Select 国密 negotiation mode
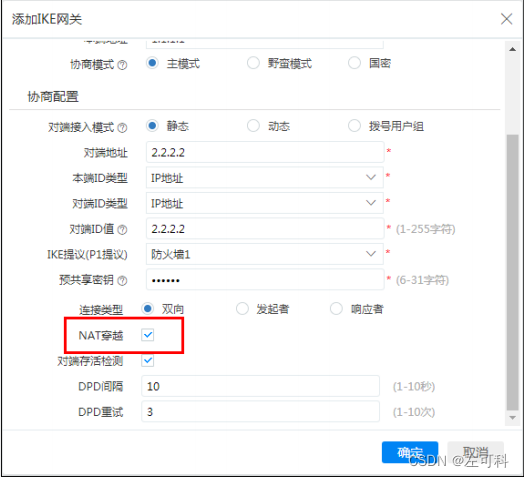 coord(354,63)
